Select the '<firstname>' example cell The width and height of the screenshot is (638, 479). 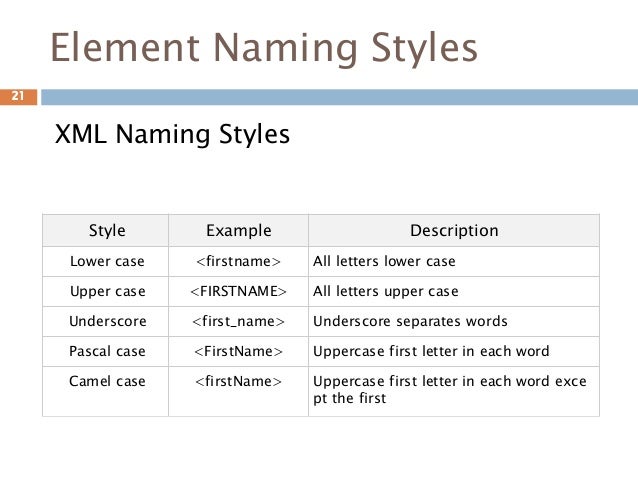pos(238,261)
